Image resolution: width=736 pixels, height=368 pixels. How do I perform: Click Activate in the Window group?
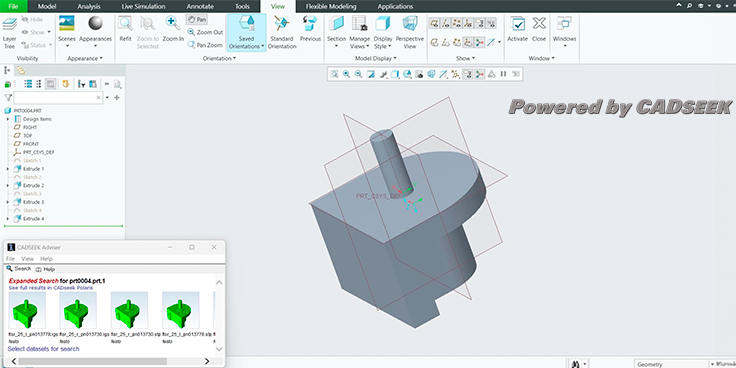517,29
